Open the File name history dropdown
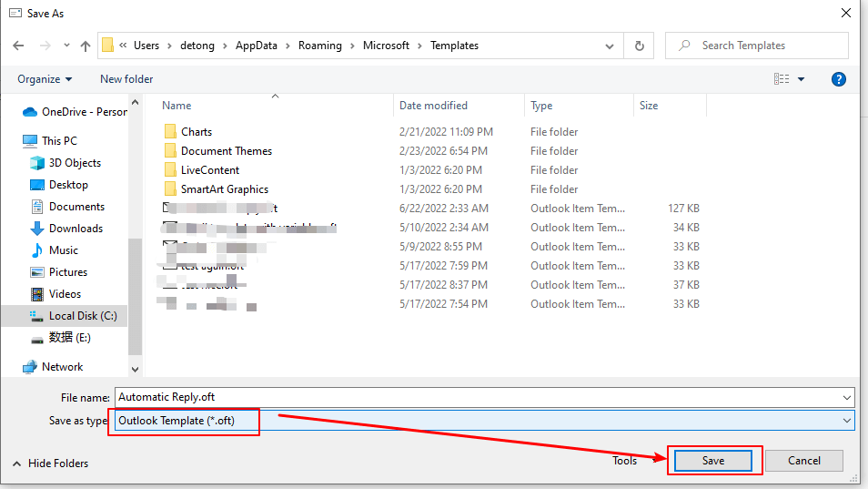This screenshot has width=868, height=489. click(847, 397)
